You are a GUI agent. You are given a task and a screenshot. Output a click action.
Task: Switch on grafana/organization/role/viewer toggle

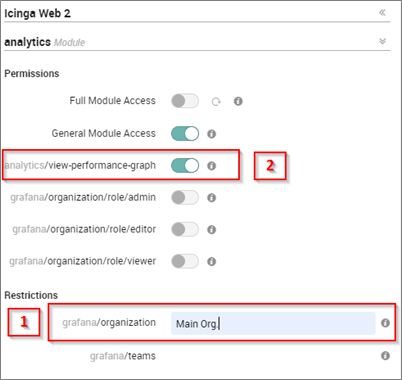(185, 261)
